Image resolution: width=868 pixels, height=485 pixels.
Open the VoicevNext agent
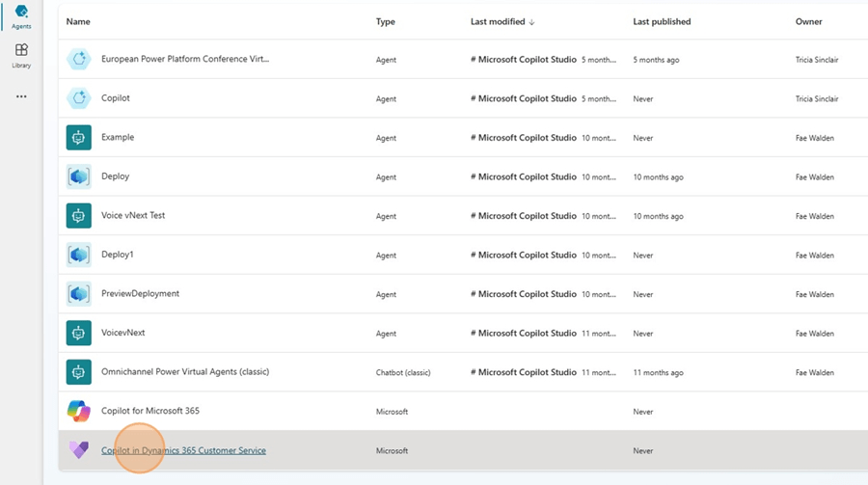click(123, 333)
